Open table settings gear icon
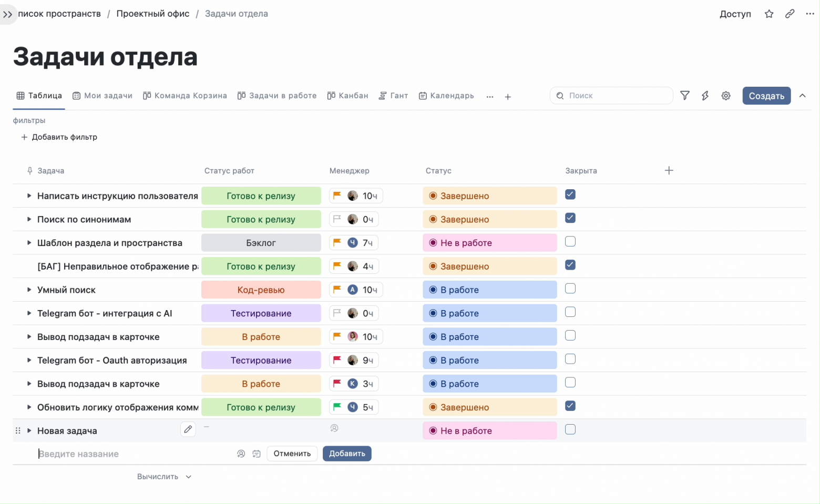 (726, 96)
